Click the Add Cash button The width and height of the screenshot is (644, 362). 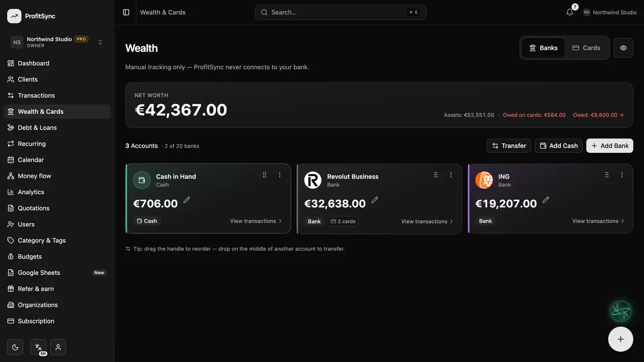pyautogui.click(x=558, y=146)
